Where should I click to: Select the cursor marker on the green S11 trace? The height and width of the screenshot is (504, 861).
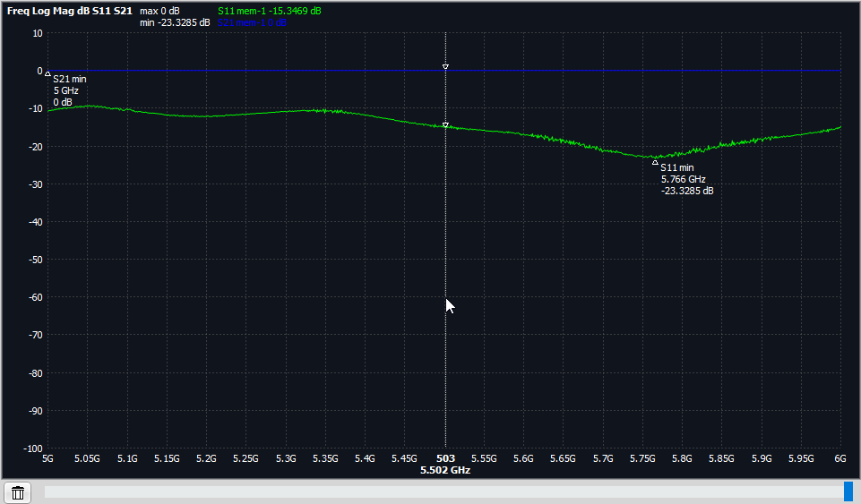(x=445, y=125)
